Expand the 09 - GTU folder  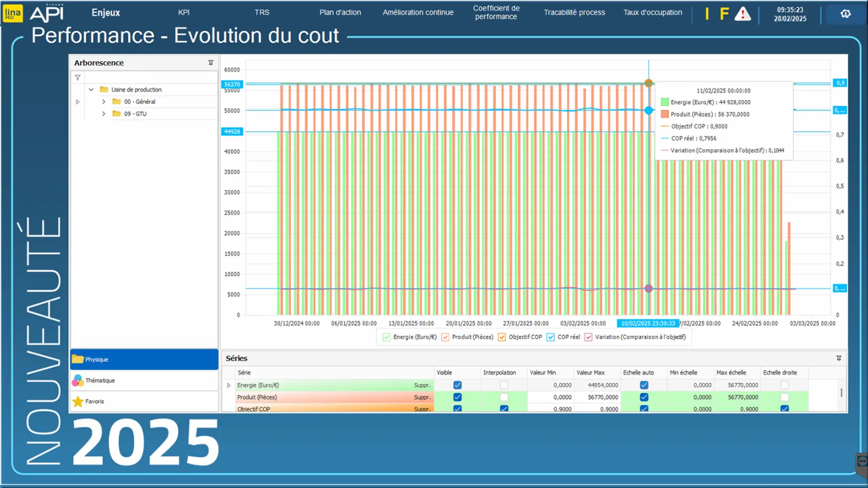(104, 114)
